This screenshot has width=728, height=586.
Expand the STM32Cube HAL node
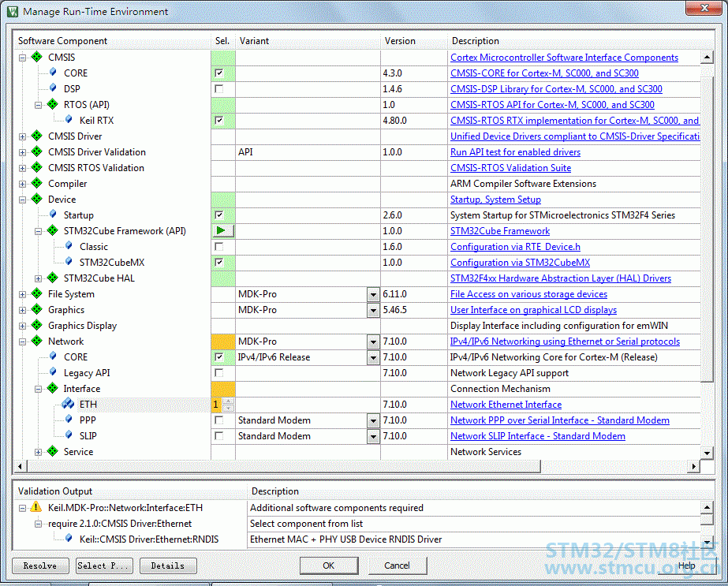tap(38, 279)
